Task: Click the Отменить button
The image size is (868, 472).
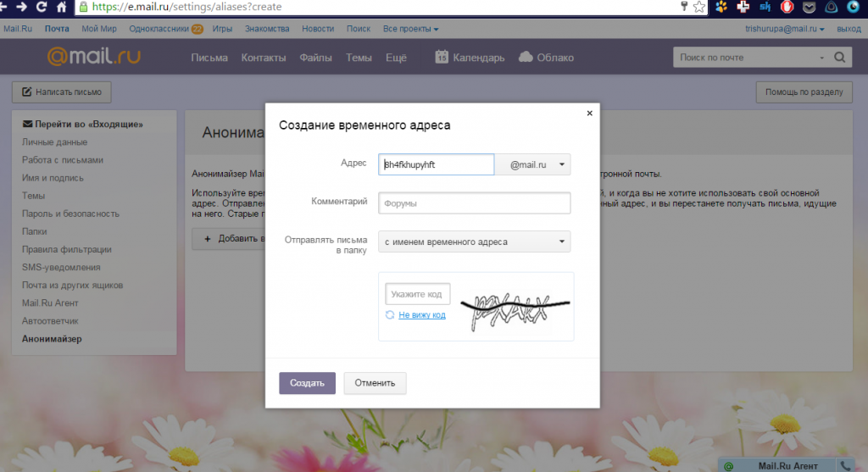Action: (375, 383)
